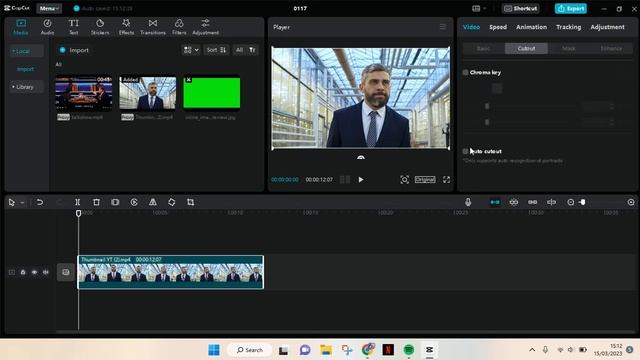Open the Menu dropdown
Screen dimensions: 640x360
pos(49,8)
